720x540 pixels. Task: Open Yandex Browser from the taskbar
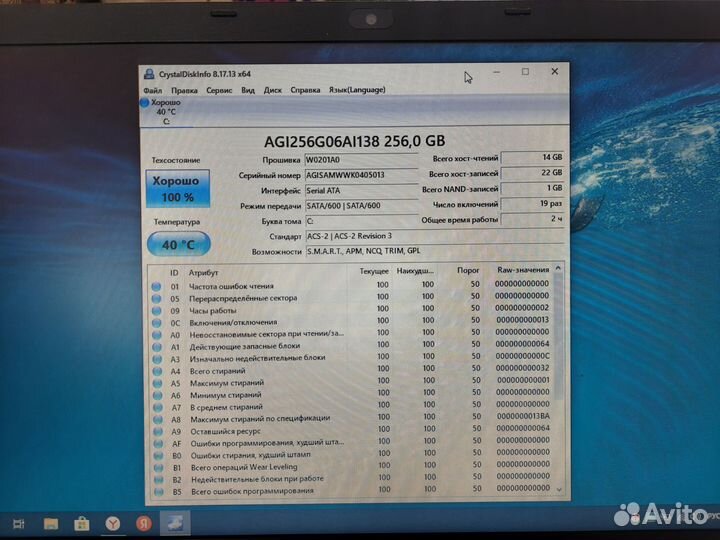(x=113, y=523)
